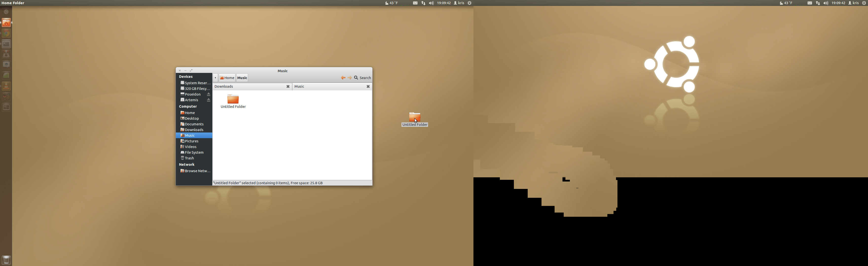Open kris user menu on left monitor panel
The width and height of the screenshot is (868, 266).
pyautogui.click(x=459, y=3)
